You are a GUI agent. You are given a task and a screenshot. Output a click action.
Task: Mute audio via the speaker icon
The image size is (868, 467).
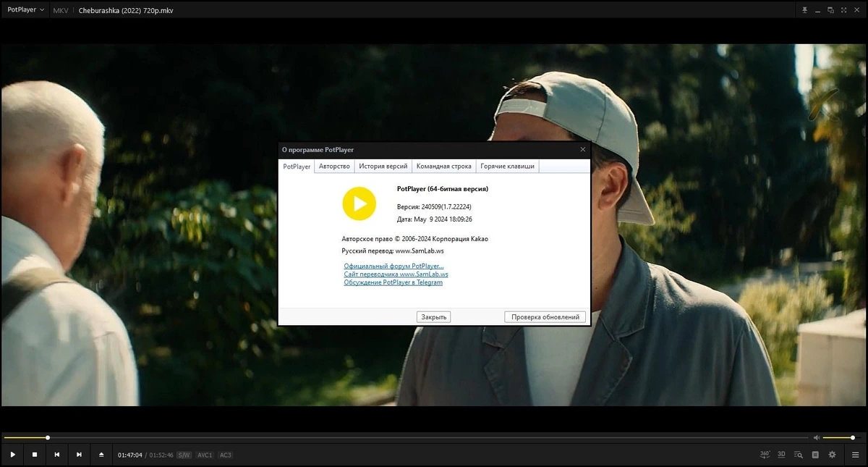(817, 437)
